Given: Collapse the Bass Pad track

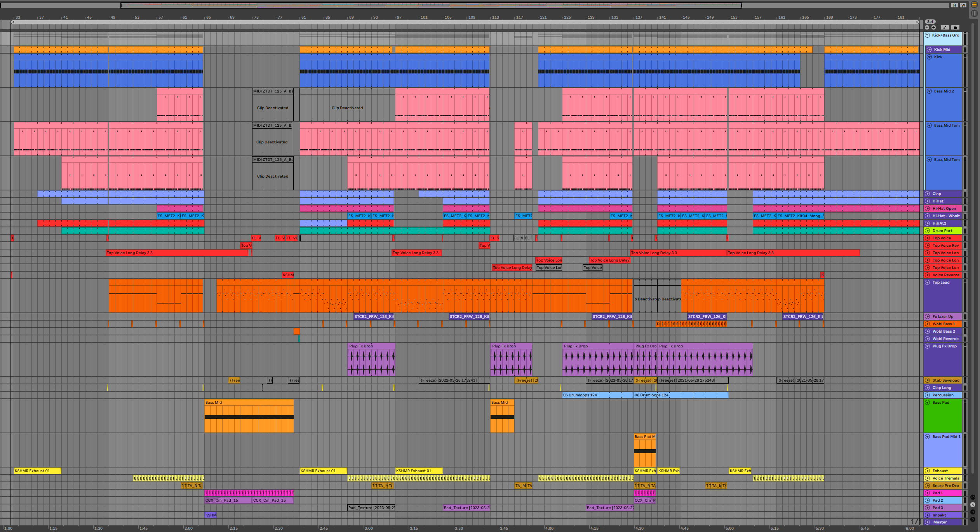Looking at the screenshot, I should [x=928, y=403].
